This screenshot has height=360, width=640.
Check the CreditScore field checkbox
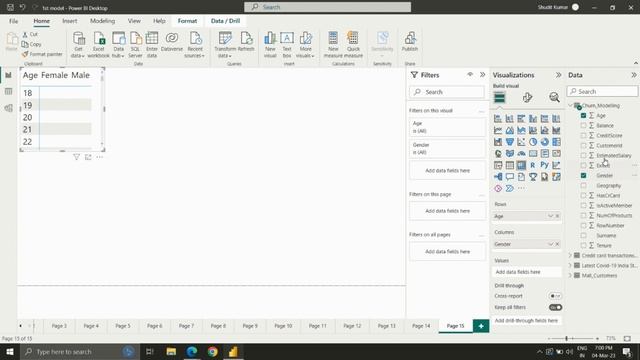(583, 136)
